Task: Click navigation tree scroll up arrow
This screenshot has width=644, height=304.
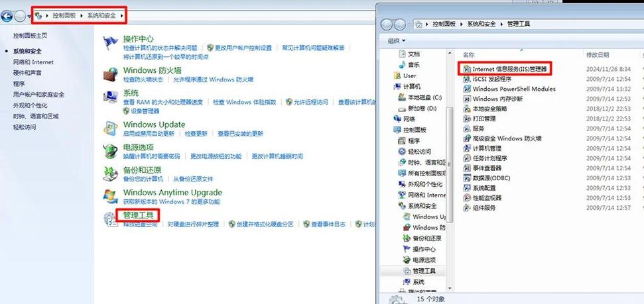Action: [x=450, y=54]
